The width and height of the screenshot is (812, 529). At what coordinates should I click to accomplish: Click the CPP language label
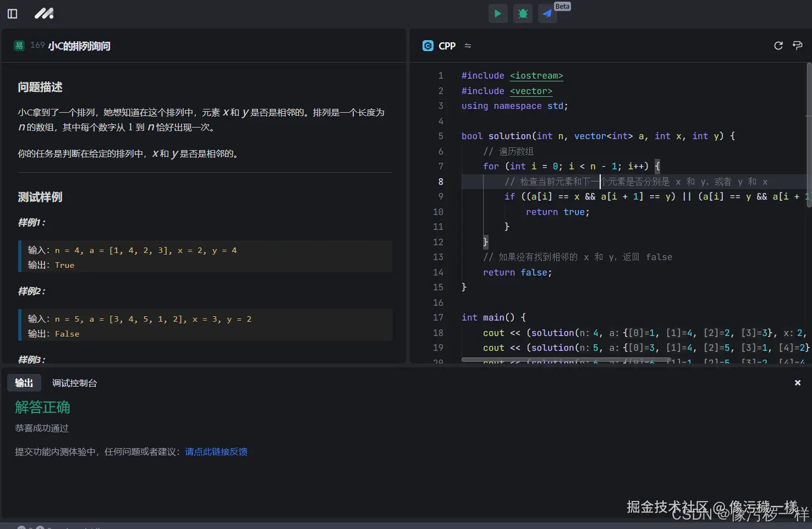pos(447,46)
